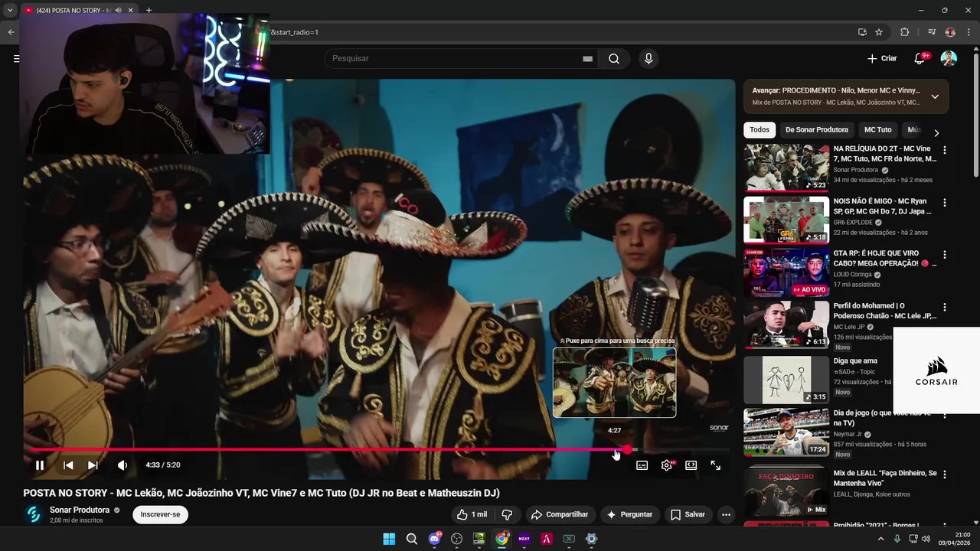Click the Pergunta button
Viewport: 980px width, 551px height.
tap(629, 515)
